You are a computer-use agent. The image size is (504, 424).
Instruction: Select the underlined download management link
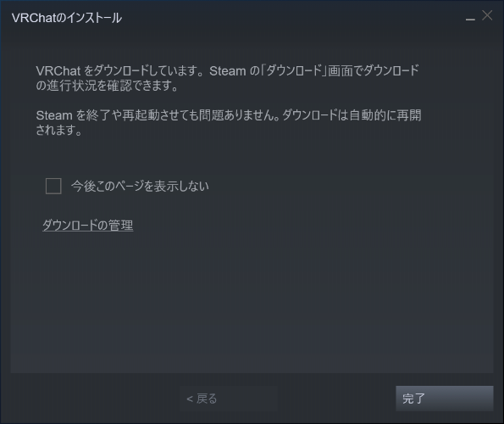click(88, 225)
